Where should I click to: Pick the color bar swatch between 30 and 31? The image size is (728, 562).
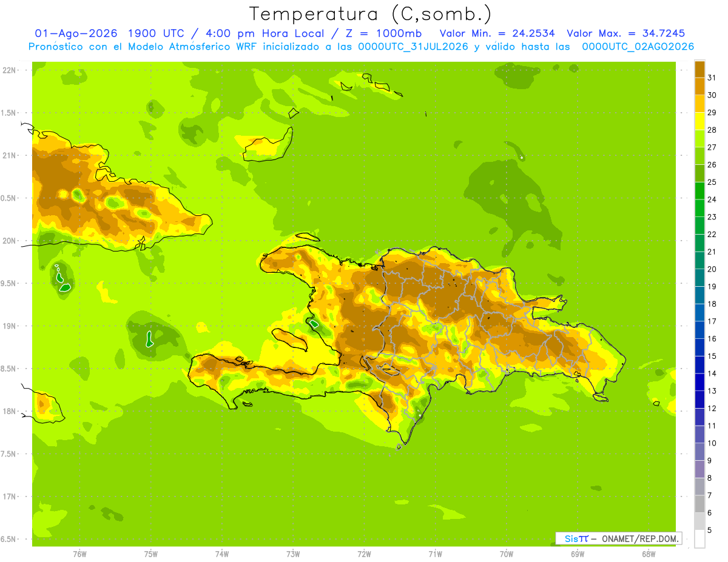699,86
